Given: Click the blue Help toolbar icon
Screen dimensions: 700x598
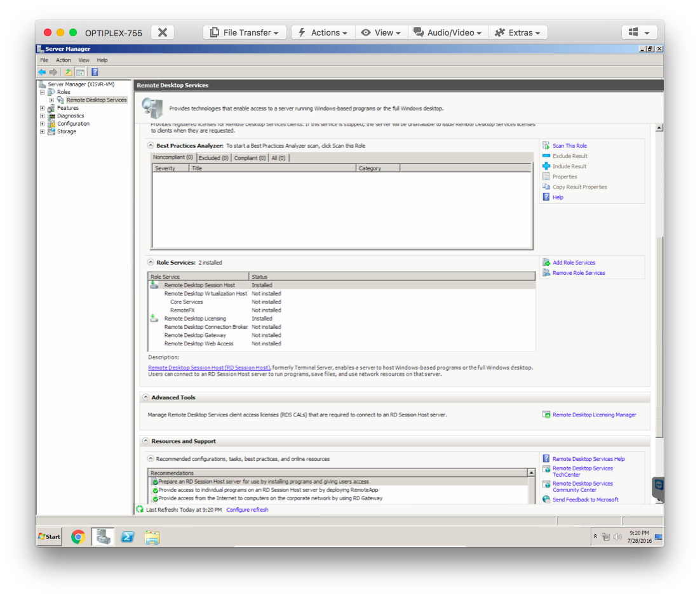Looking at the screenshot, I should click(x=95, y=72).
